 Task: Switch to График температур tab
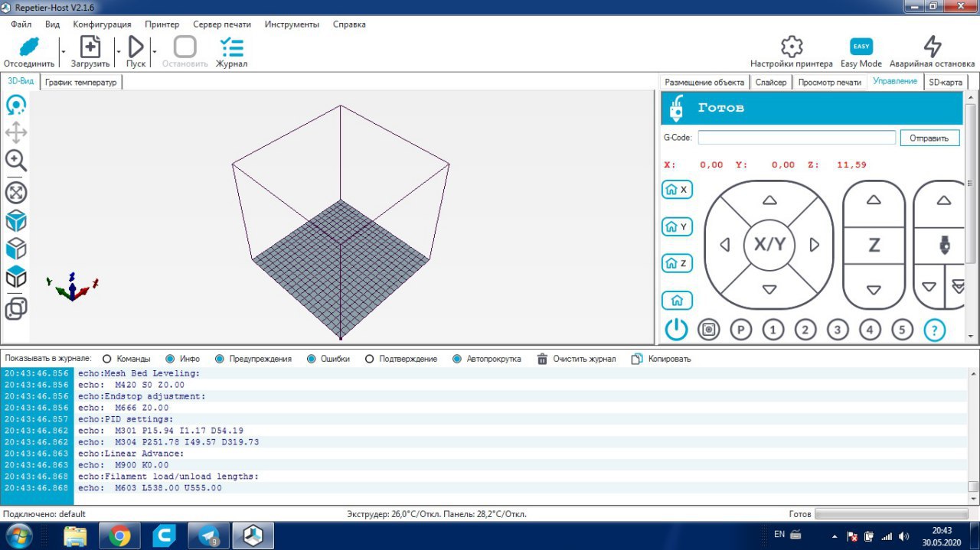click(x=80, y=82)
